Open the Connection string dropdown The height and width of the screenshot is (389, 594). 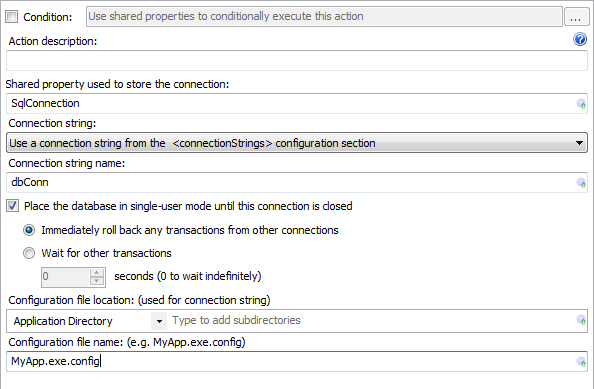pyautogui.click(x=297, y=143)
